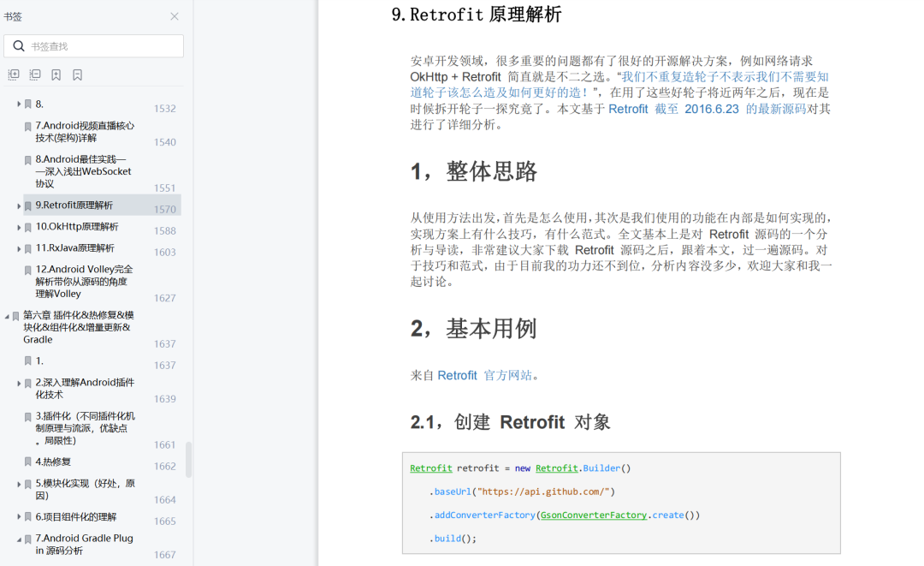Click the GsonConverterFactory link in code
Image resolution: width=924 pixels, height=566 pixels.
pos(594,515)
